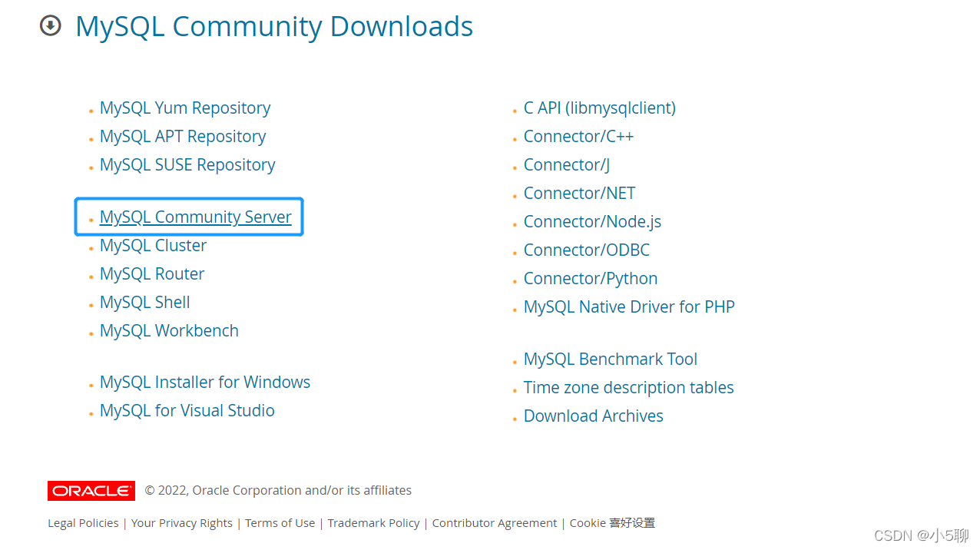Open MySQL Installer for Windows
The image size is (980, 550).
205,383
